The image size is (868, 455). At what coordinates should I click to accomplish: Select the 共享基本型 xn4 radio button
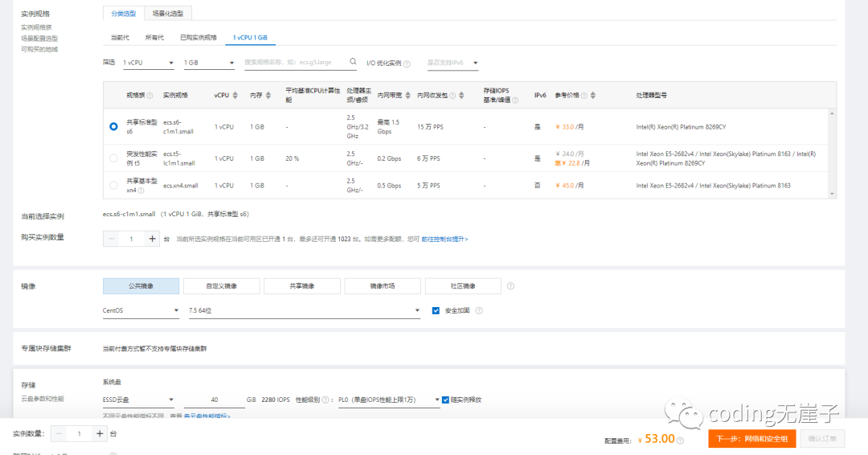point(113,185)
